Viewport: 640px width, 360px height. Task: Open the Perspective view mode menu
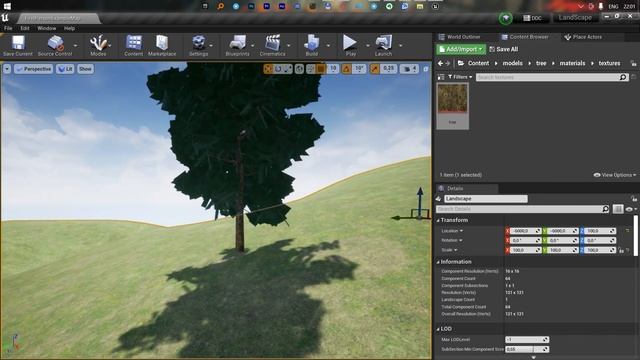coord(33,69)
